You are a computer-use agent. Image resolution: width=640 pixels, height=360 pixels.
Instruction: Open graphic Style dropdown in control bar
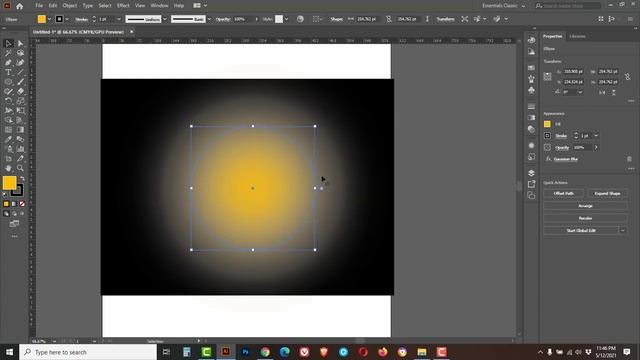pyautogui.click(x=287, y=19)
